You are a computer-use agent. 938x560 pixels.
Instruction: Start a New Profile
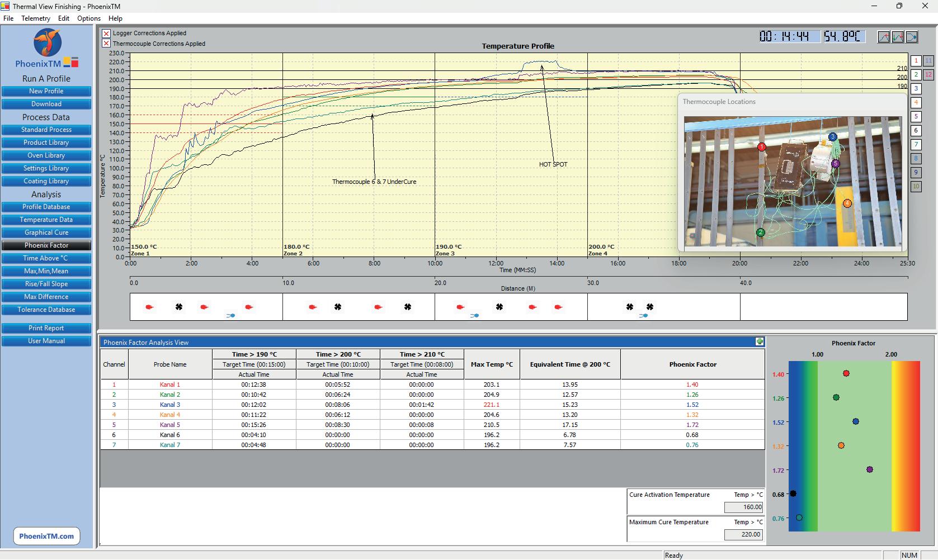pos(46,91)
